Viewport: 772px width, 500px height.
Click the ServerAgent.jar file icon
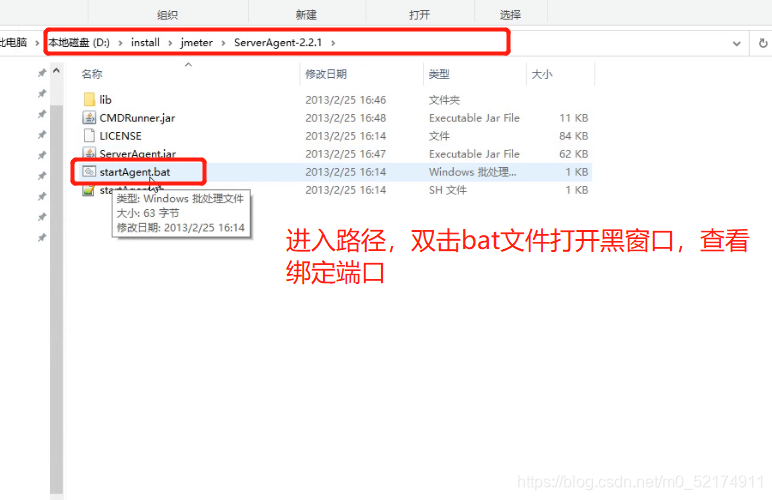[89, 153]
